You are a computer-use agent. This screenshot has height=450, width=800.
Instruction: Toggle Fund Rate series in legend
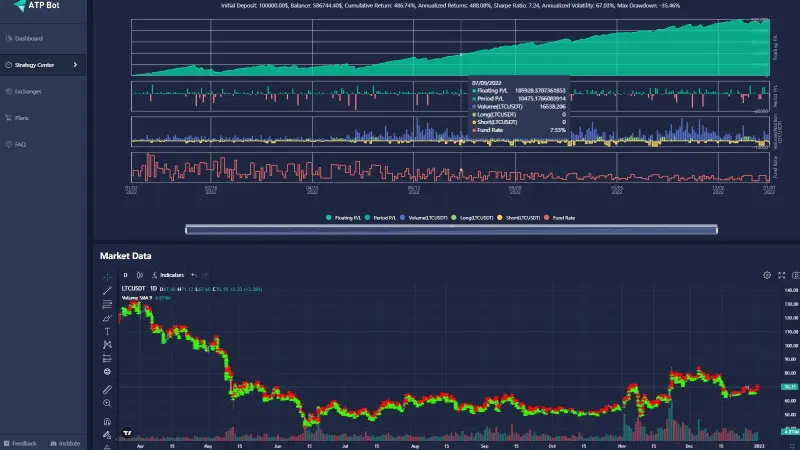(558, 217)
